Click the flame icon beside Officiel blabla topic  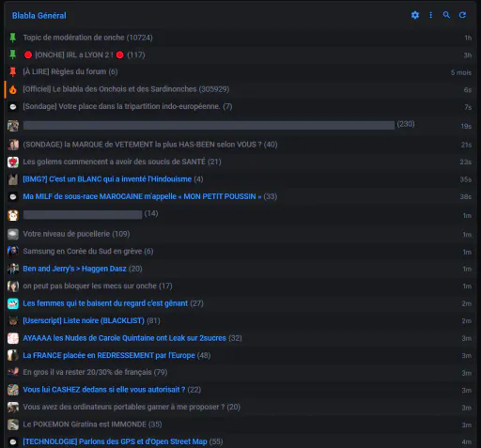pos(13,89)
